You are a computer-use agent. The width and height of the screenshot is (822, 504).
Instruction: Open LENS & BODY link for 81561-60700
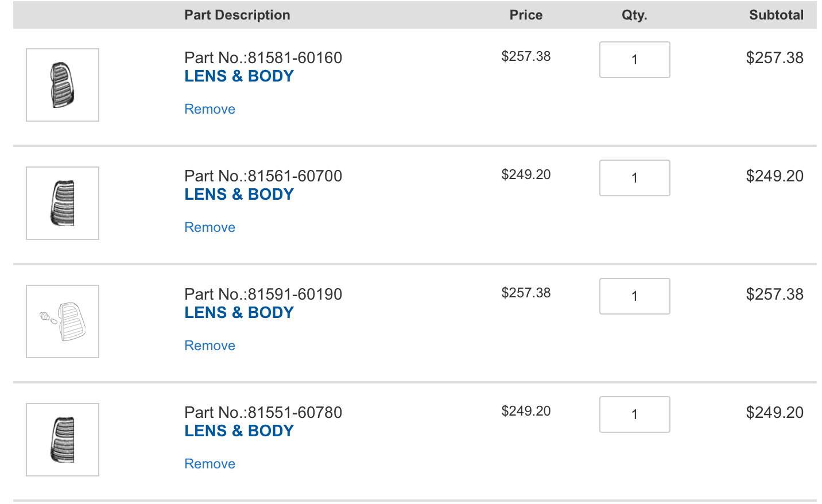(x=239, y=194)
